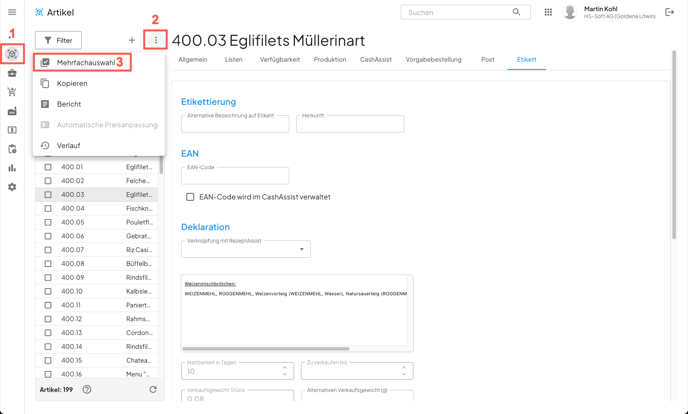Click the user avatar picture
This screenshot has width=688, height=414.
(570, 12)
